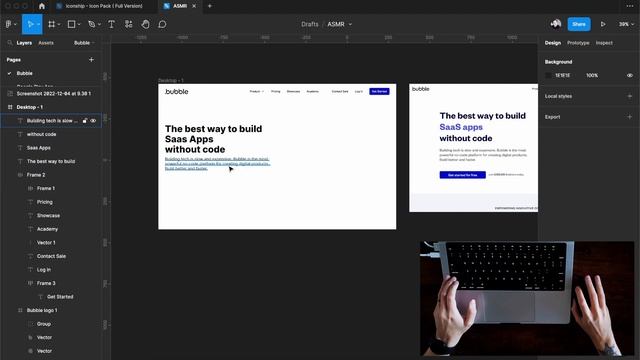
Task: Select the Academy layer
Action: click(47, 229)
